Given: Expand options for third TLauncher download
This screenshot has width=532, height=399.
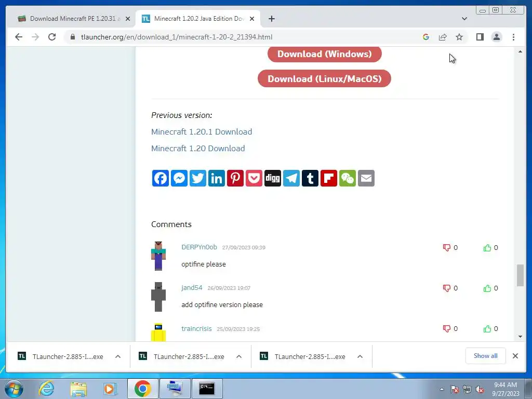Looking at the screenshot, I should coord(360,356).
